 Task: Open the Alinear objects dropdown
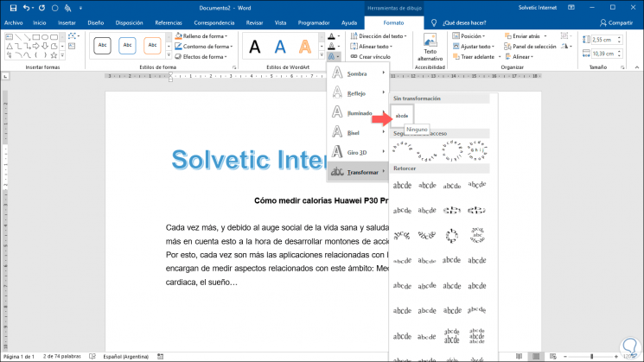[520, 57]
